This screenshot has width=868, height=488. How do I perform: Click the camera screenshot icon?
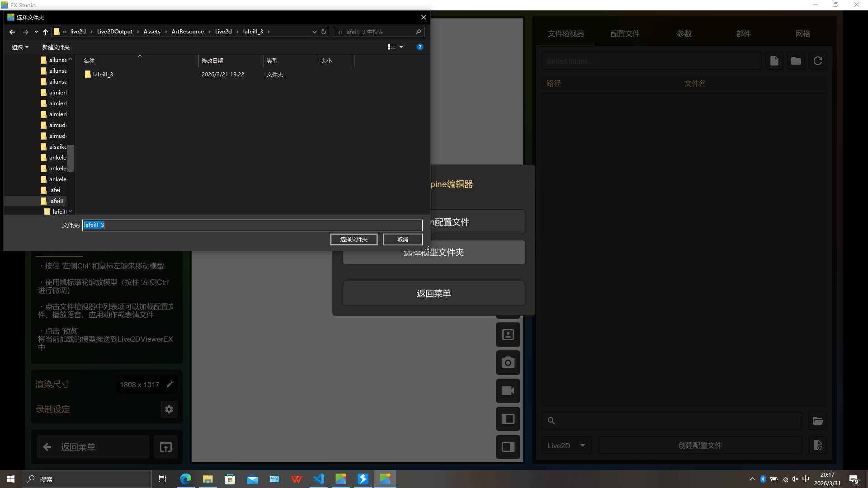click(x=508, y=362)
